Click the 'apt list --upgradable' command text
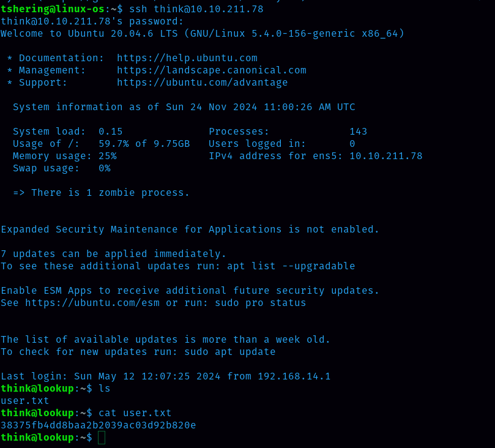495x448 pixels. pos(291,266)
